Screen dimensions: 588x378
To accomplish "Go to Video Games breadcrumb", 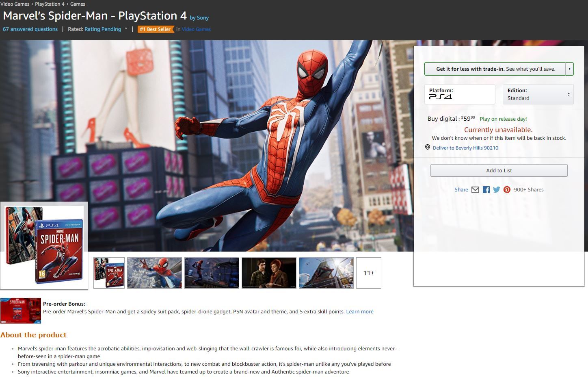I will point(15,4).
